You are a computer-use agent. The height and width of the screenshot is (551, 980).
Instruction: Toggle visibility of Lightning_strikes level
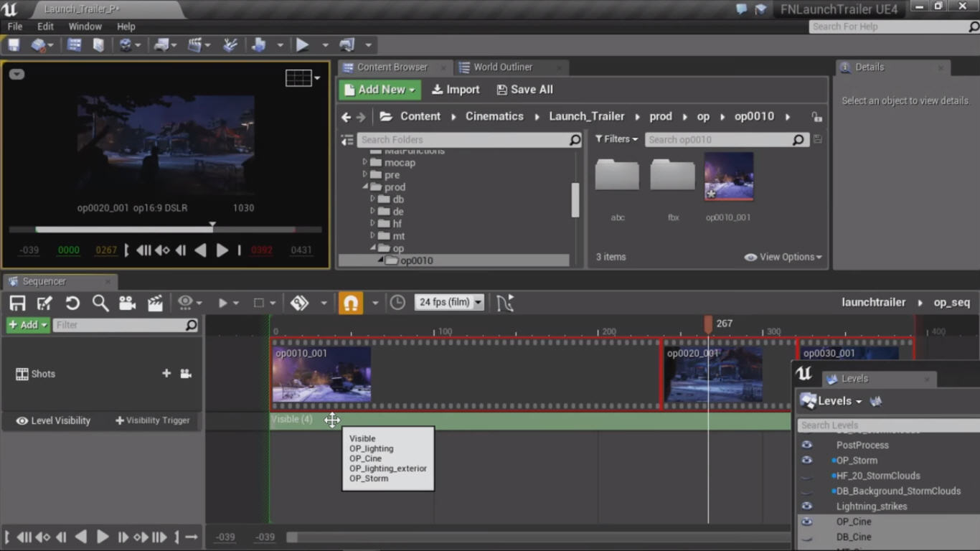click(x=807, y=507)
